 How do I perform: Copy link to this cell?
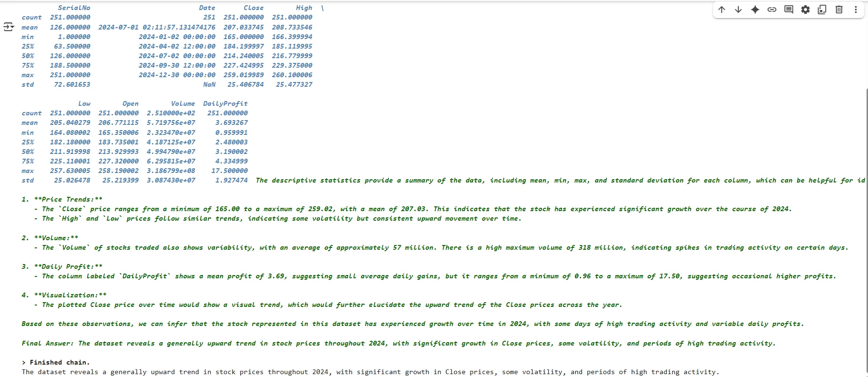point(772,10)
